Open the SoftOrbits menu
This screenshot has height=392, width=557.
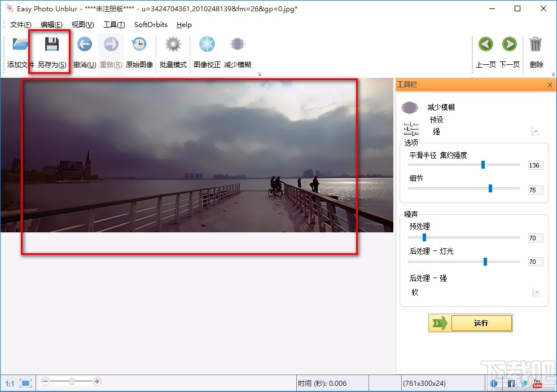(x=150, y=25)
